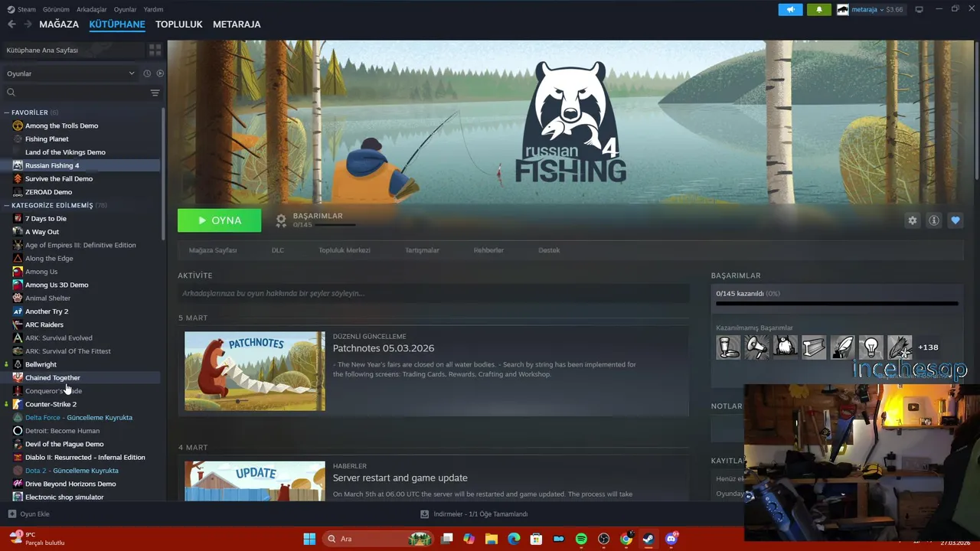Open the Görünüm menu
The height and width of the screenshot is (551, 980).
pyautogui.click(x=56, y=9)
